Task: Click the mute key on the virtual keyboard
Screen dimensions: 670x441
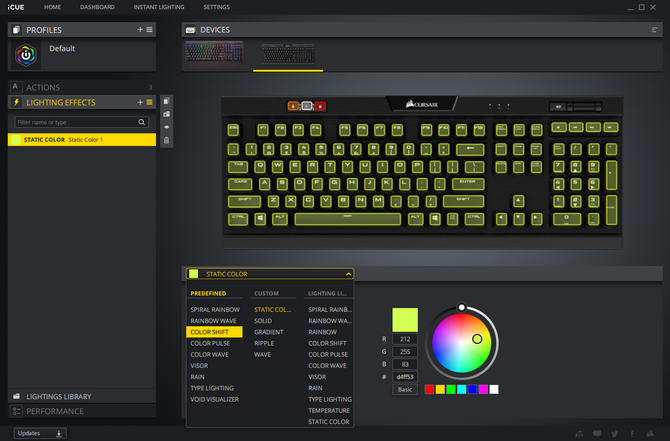Action: coord(558,106)
